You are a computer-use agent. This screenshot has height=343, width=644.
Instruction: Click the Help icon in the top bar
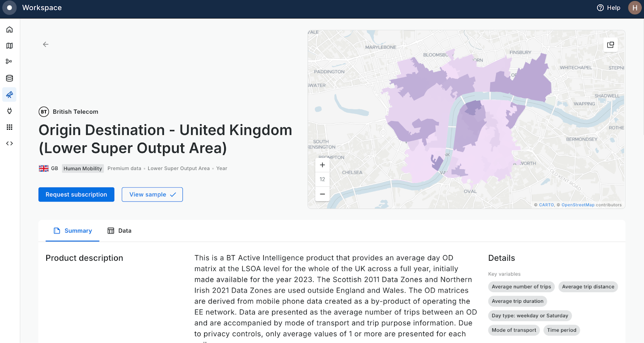click(x=599, y=8)
